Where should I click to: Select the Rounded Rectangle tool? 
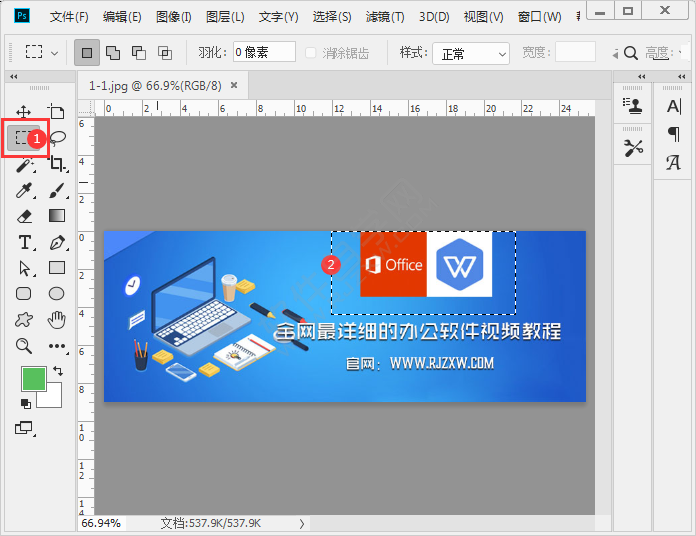click(24, 293)
